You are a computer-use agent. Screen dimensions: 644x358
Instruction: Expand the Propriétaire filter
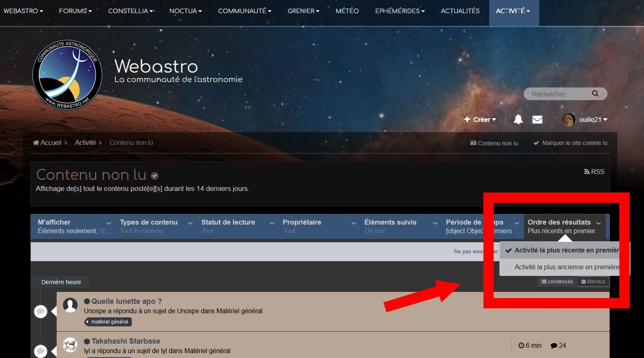(x=319, y=226)
